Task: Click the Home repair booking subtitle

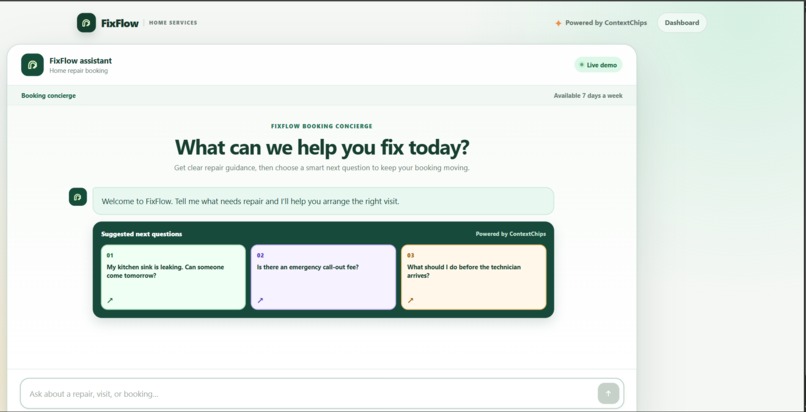Action: click(79, 71)
